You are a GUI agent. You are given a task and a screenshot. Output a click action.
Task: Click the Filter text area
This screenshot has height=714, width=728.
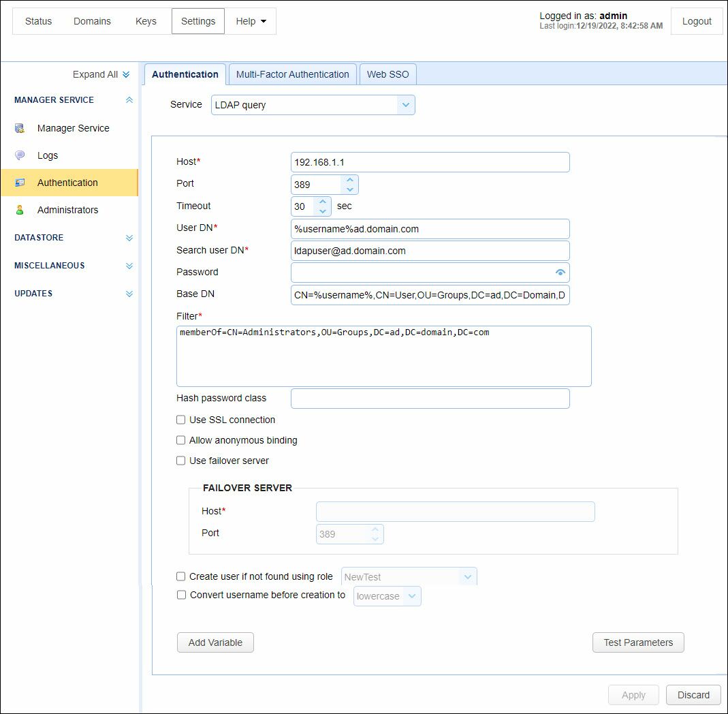384,356
